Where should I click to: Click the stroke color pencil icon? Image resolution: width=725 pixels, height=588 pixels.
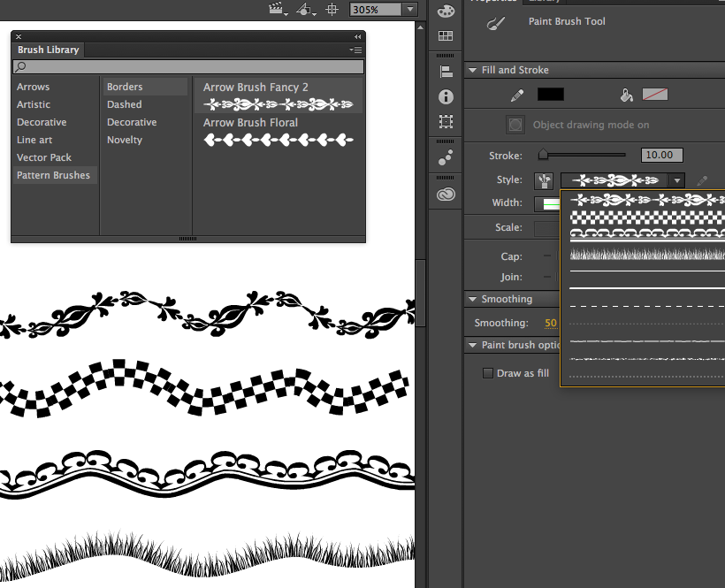518,94
